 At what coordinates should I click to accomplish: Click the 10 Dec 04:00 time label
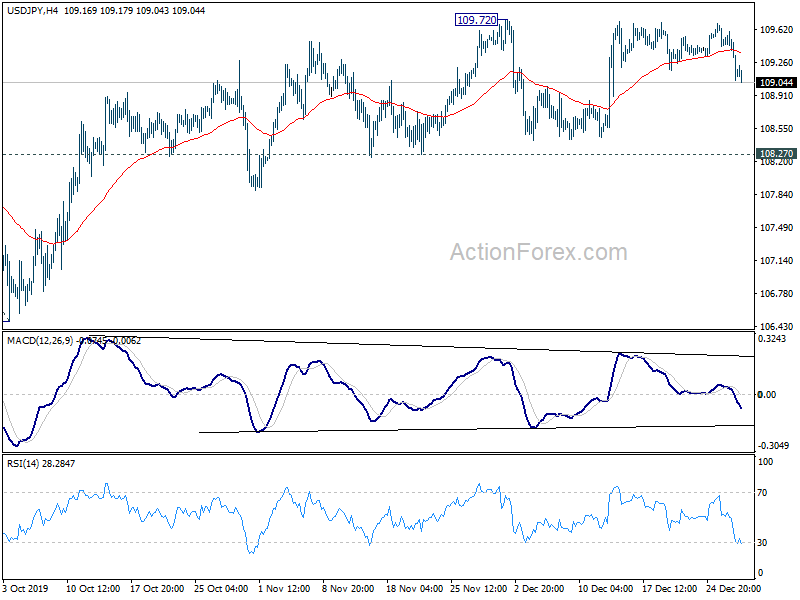tap(606, 589)
